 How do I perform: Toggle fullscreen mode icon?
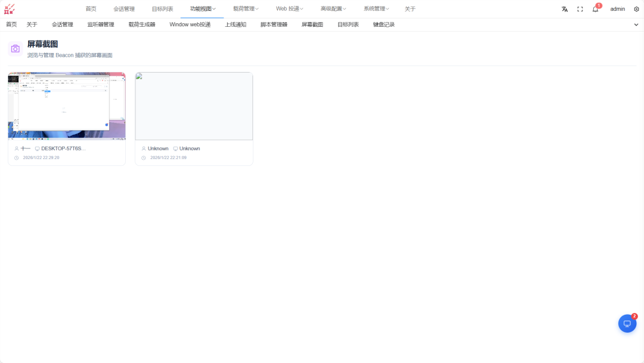(x=580, y=9)
